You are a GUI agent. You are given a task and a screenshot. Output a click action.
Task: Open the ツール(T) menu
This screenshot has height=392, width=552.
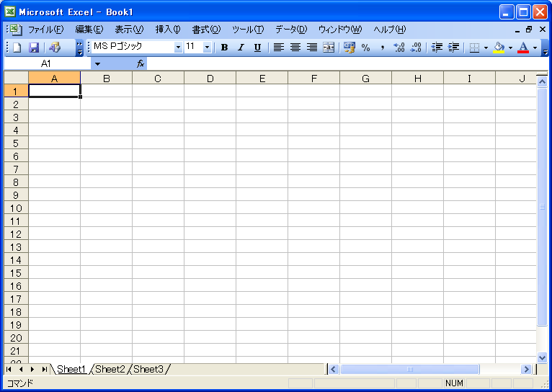tap(248, 30)
